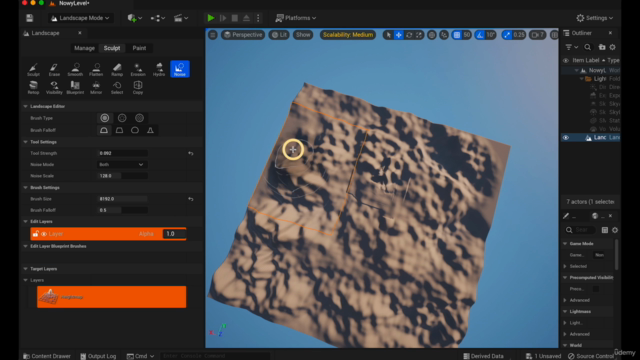
Task: Select the pattern brush type
Action: 140,118
